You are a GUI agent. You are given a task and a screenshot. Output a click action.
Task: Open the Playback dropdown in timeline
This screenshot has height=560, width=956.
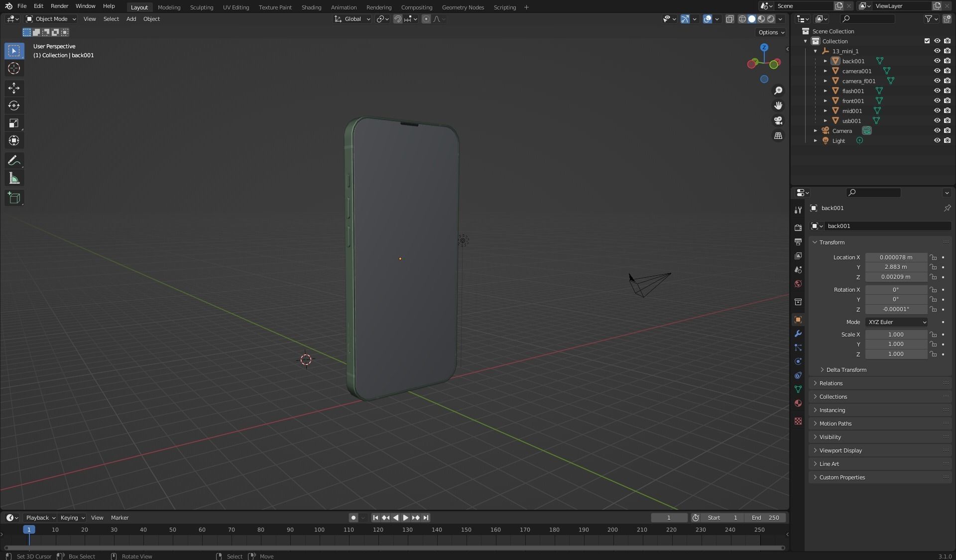tap(40, 518)
